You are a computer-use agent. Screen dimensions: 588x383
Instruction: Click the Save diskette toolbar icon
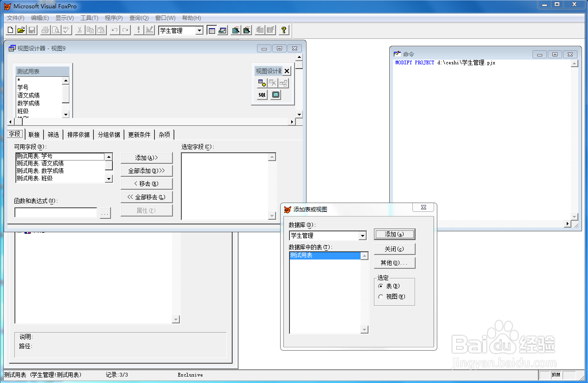[x=32, y=30]
